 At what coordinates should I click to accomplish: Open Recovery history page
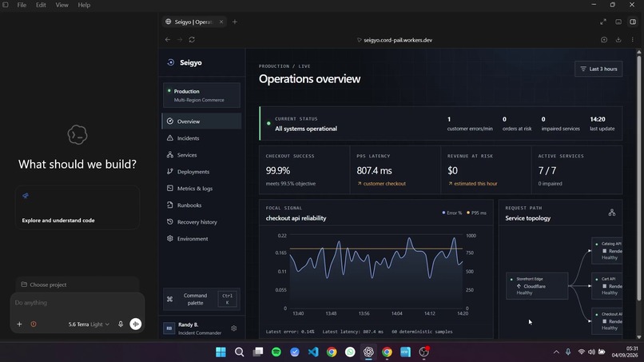pos(201,222)
